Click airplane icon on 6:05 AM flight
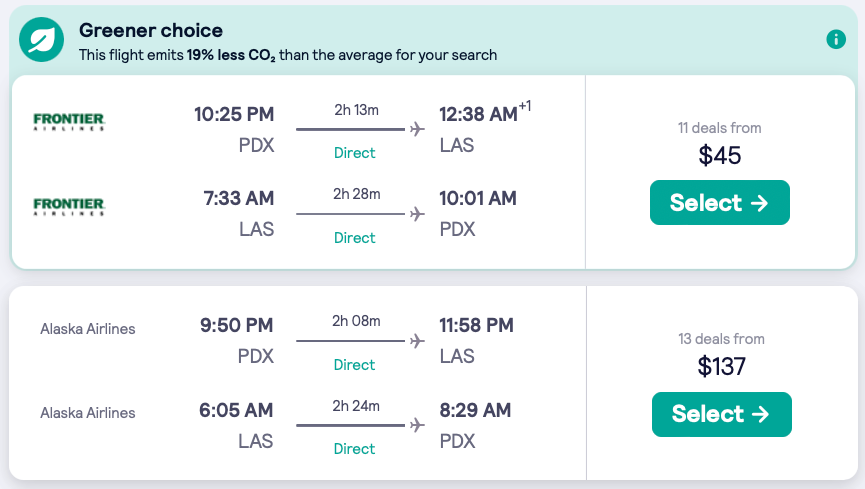Image resolution: width=865 pixels, height=489 pixels. 417,426
